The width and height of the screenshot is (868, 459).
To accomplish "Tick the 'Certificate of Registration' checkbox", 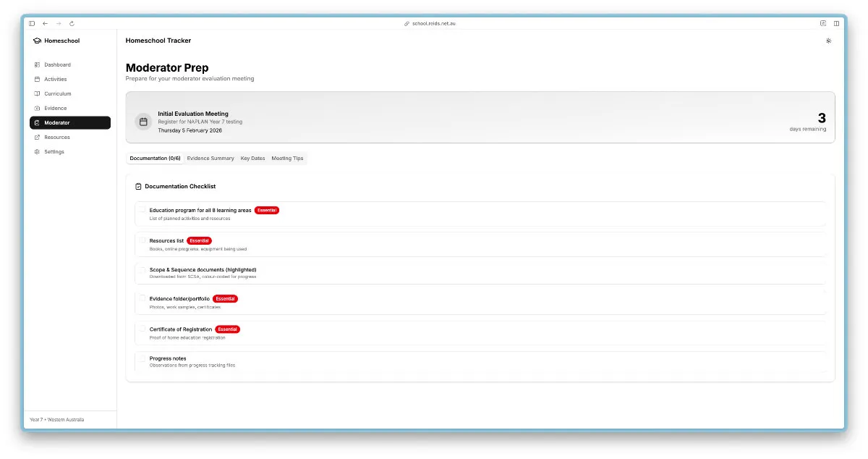I will [x=142, y=329].
